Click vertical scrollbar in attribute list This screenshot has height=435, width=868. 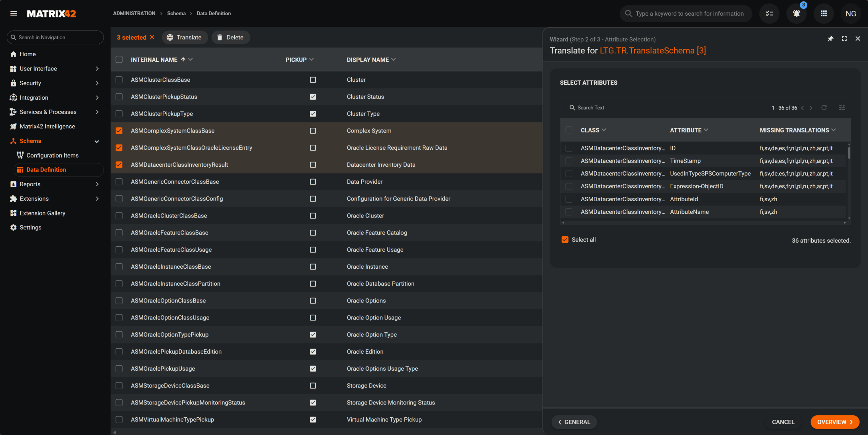tap(849, 152)
